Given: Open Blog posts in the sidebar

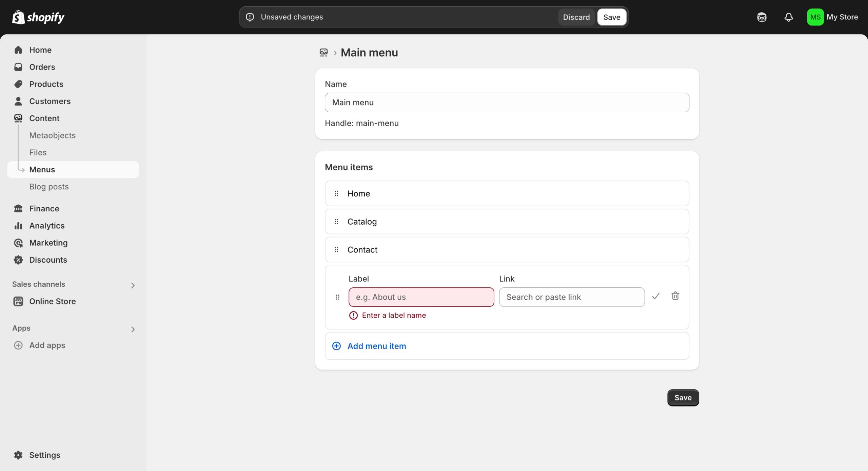Looking at the screenshot, I should click(x=49, y=187).
